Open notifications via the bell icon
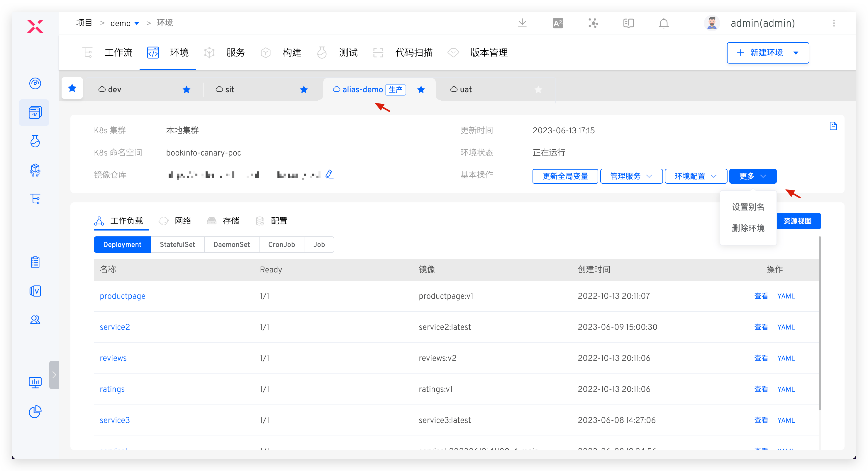The image size is (868, 471). click(663, 23)
